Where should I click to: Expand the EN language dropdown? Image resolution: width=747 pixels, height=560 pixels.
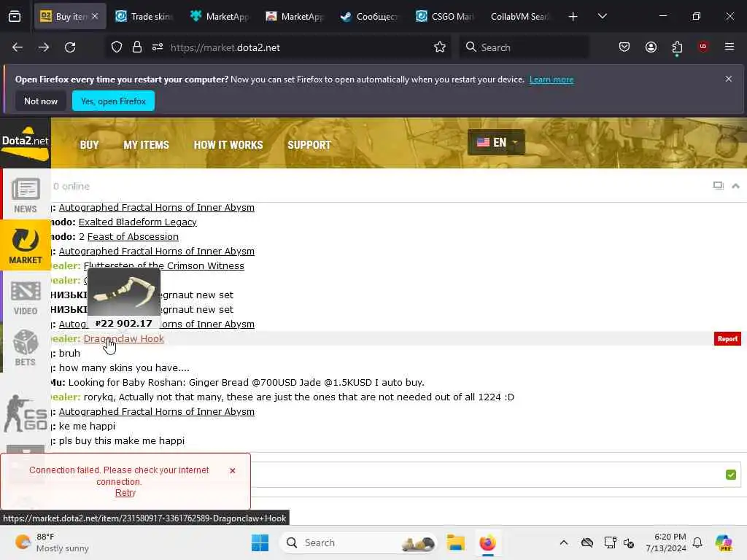pyautogui.click(x=496, y=142)
